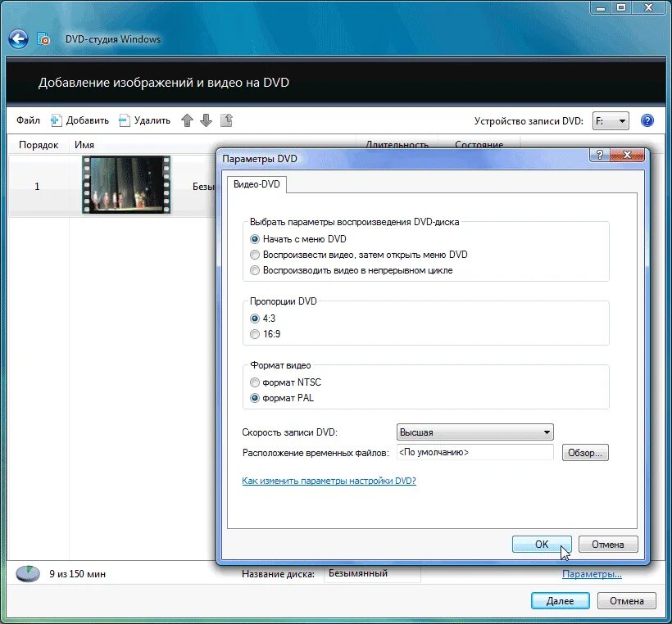This screenshot has width=672, height=624.
Task: Click the disc usage pie icon
Action: pos(28,573)
